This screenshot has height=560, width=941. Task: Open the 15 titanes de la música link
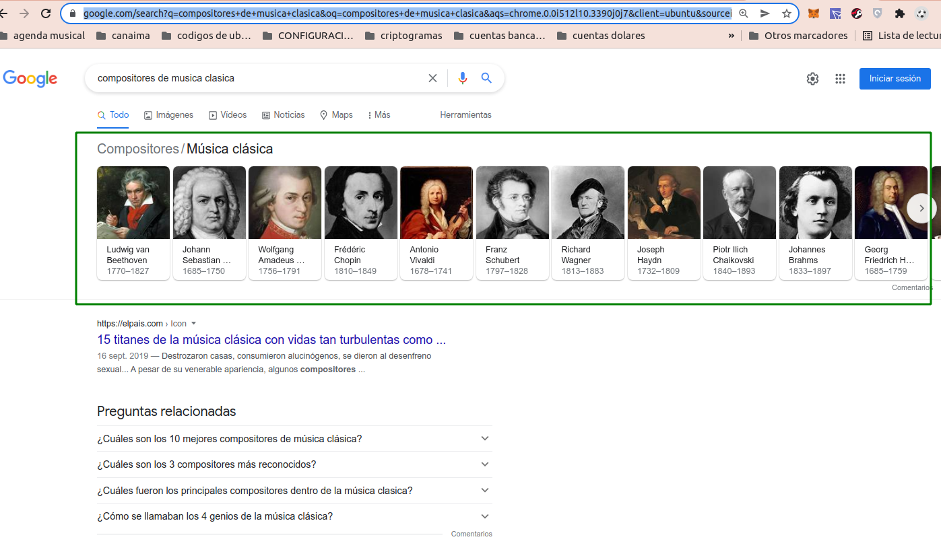[x=271, y=340]
